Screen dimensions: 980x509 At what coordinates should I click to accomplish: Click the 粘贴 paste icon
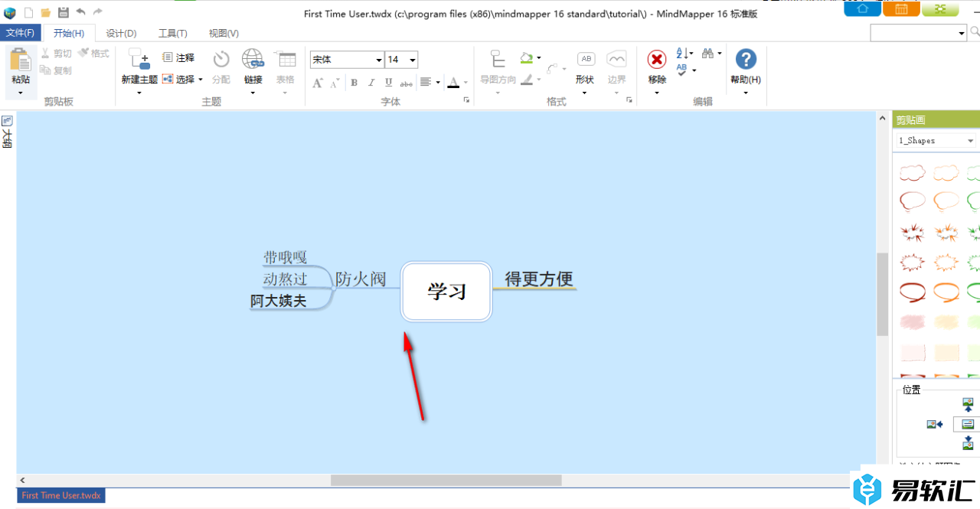click(21, 60)
